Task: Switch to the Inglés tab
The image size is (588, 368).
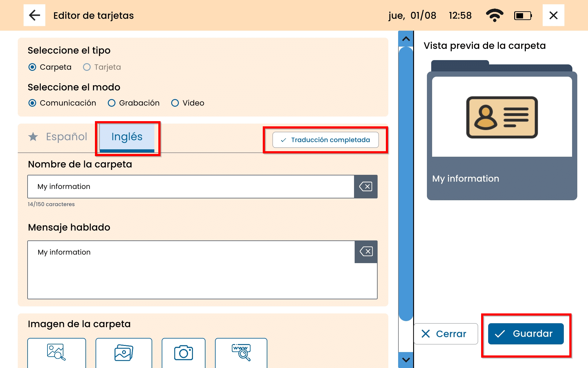Action: point(127,137)
